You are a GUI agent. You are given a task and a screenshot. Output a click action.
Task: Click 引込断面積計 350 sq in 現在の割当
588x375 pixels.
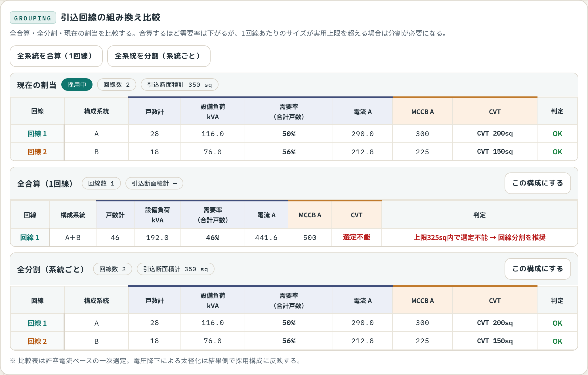click(180, 85)
